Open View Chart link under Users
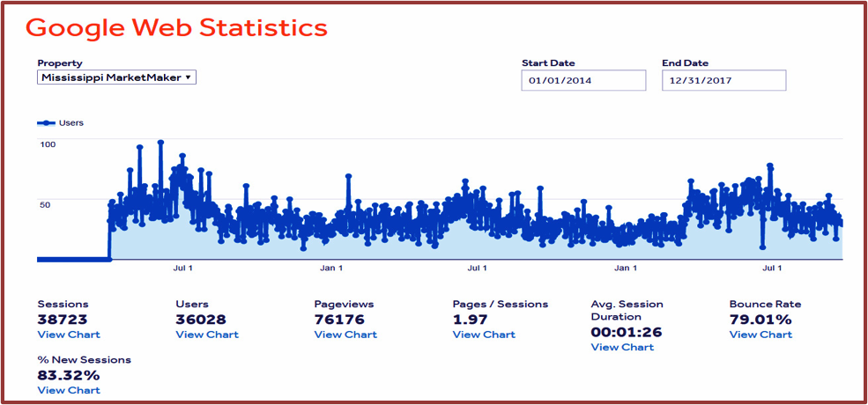Screen dimensions: 868x405 pyautogui.click(x=207, y=335)
